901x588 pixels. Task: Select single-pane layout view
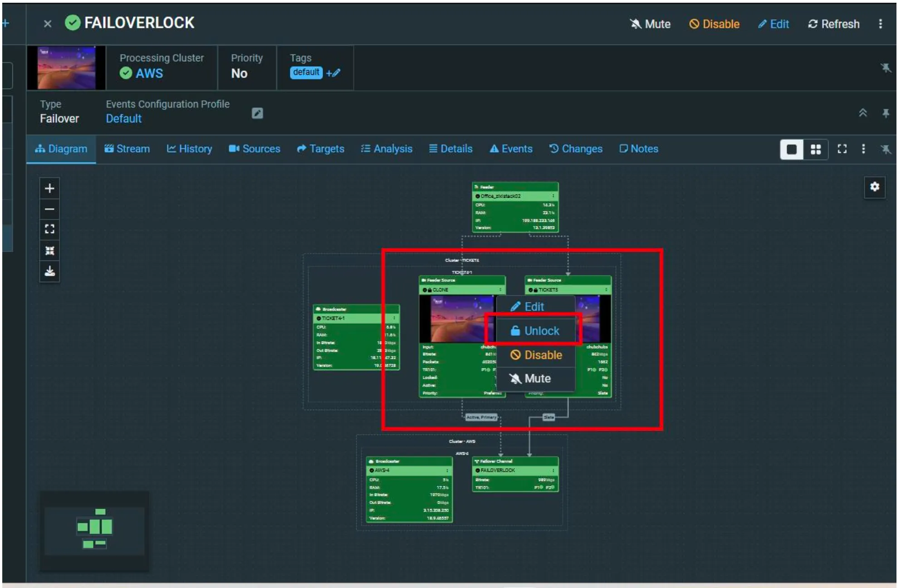click(x=792, y=149)
